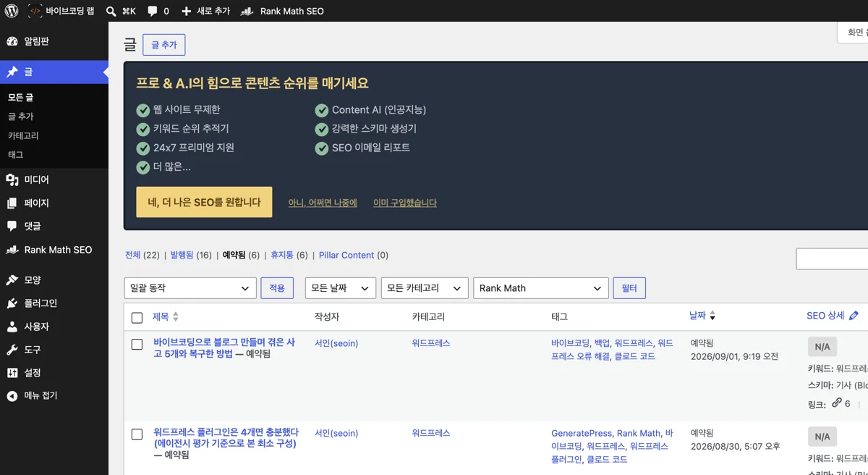
Task: Tick checkbox for 바이브코딩으로 블로그 만들며 post
Action: click(137, 344)
